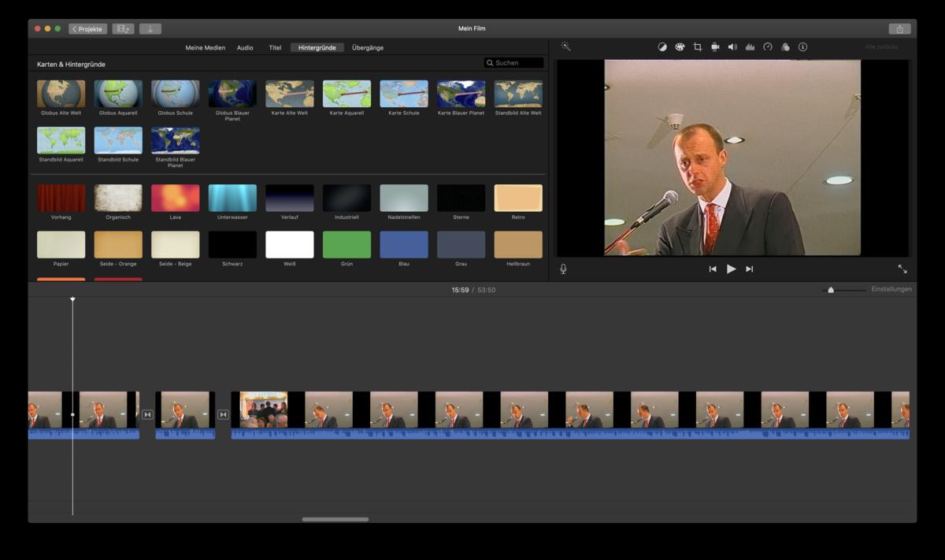
Task: Open the clip filter and audio effects tool
Action: click(785, 47)
